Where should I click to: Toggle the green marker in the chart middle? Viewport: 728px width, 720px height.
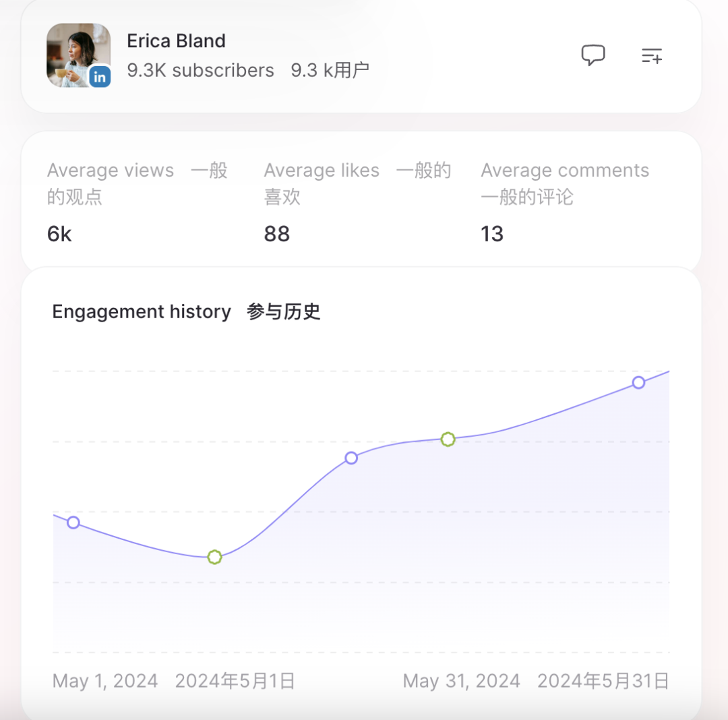(448, 439)
